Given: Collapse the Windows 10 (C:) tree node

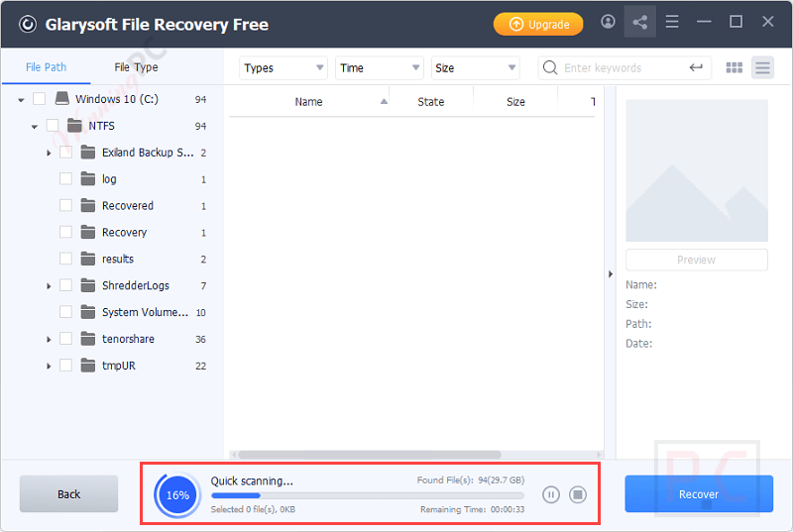Looking at the screenshot, I should (x=21, y=100).
